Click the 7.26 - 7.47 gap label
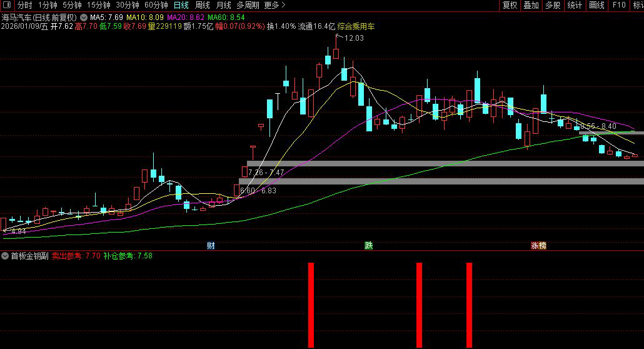 266,173
